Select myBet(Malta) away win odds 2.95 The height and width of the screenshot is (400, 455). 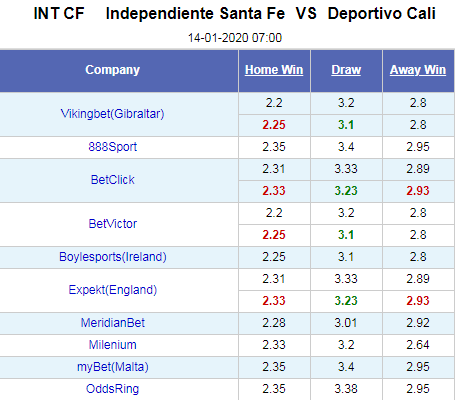tap(418, 367)
